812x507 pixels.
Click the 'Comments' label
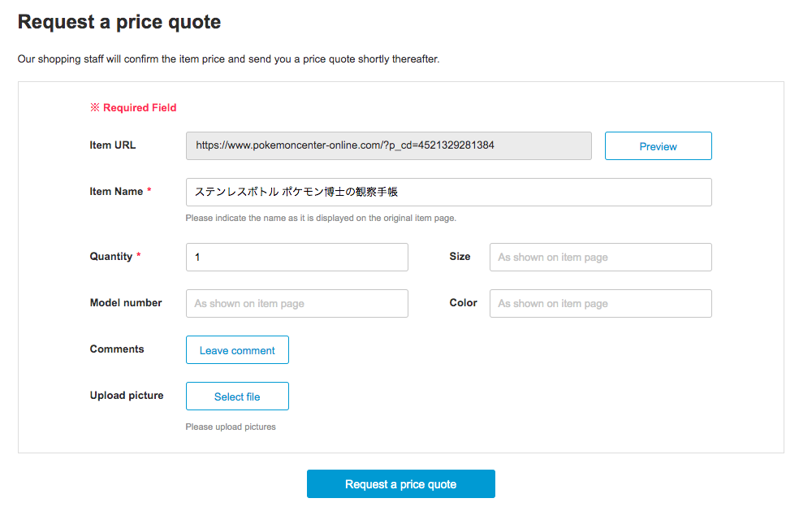click(116, 349)
